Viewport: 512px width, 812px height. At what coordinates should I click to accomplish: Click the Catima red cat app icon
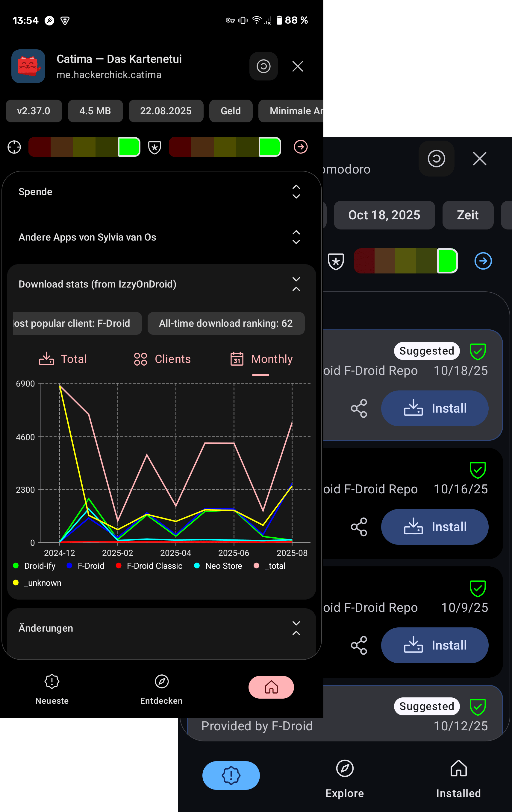click(28, 66)
